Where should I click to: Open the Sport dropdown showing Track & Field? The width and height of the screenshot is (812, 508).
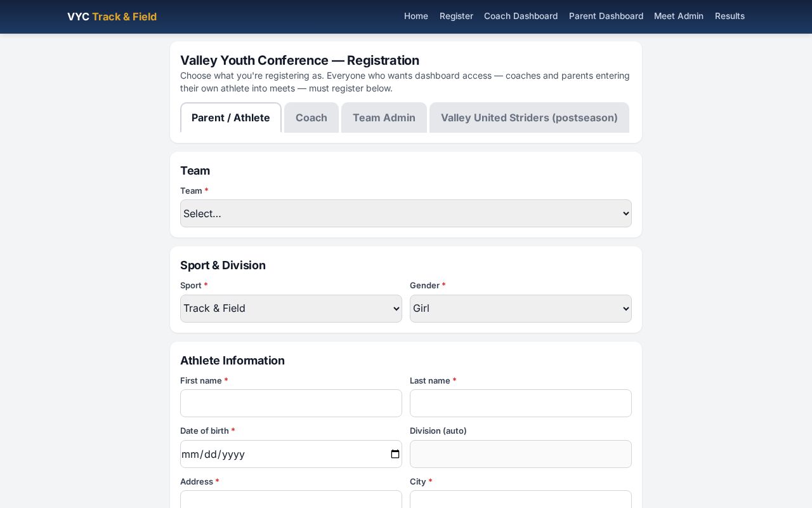pos(291,309)
